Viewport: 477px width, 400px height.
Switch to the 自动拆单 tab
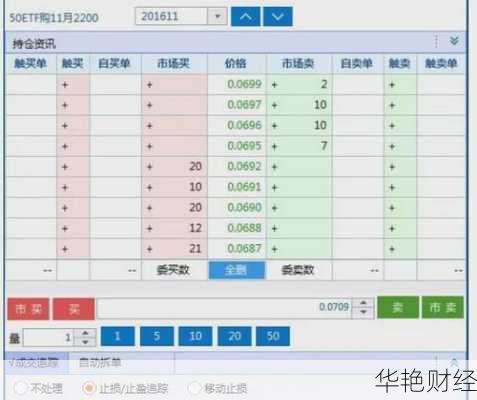coord(100,363)
